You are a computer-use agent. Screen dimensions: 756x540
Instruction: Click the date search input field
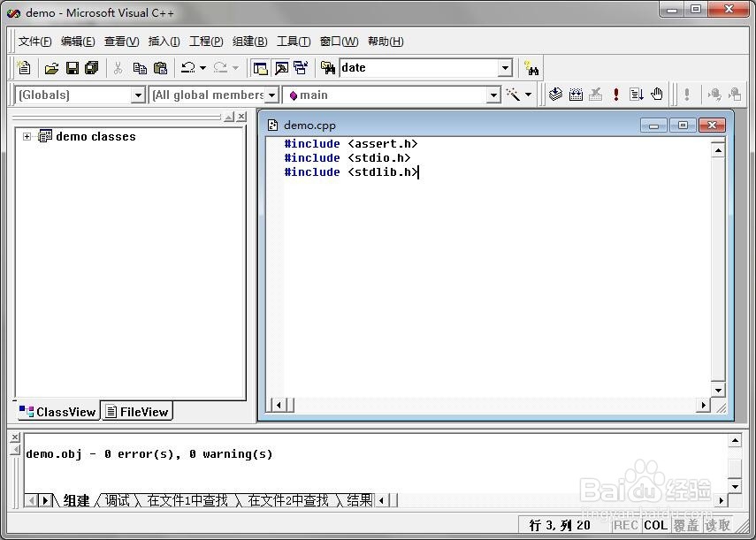[419, 68]
